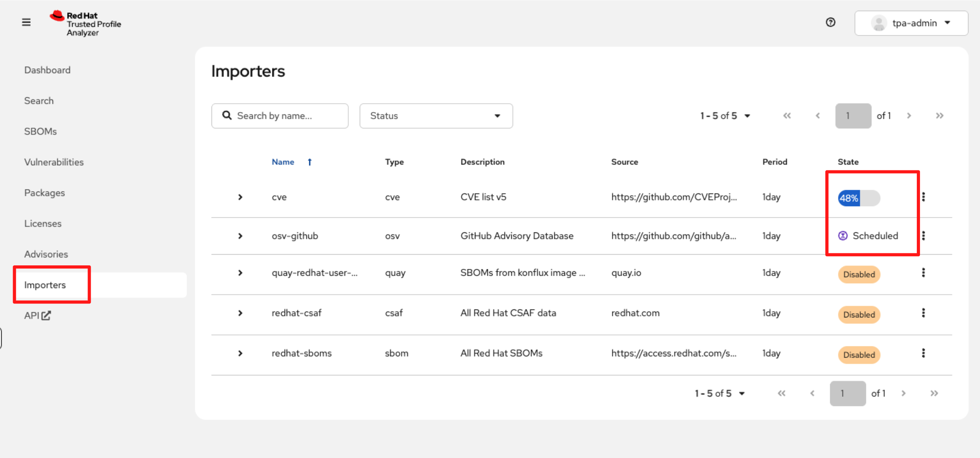Go to last page in top pagination
The width and height of the screenshot is (980, 458).
click(939, 116)
